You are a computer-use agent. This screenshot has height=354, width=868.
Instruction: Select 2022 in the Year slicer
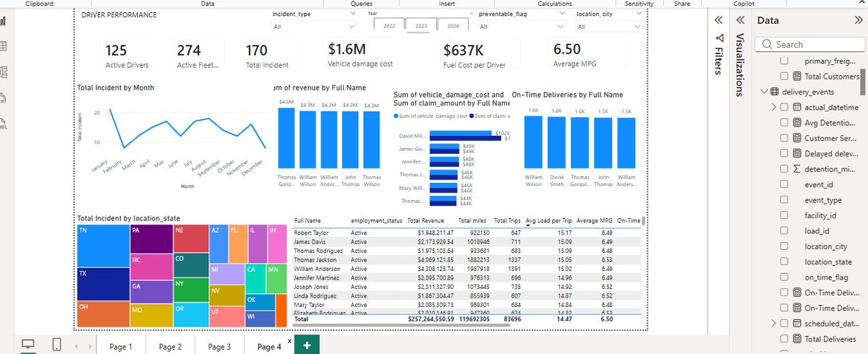click(388, 26)
